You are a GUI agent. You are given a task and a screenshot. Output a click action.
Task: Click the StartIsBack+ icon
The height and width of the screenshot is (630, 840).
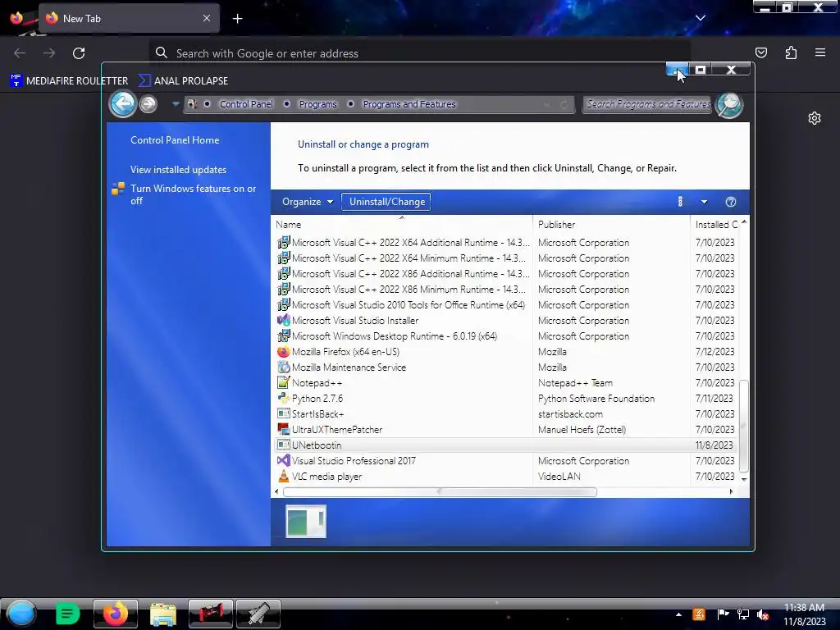click(x=283, y=413)
